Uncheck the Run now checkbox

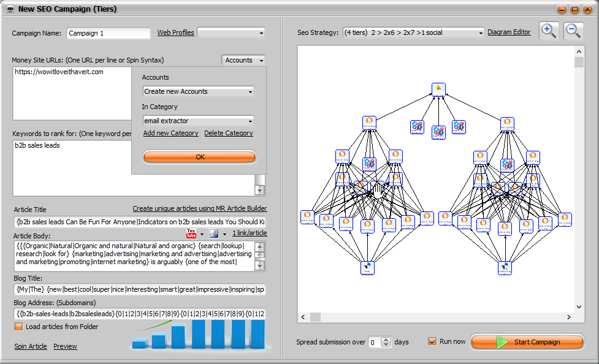(432, 341)
